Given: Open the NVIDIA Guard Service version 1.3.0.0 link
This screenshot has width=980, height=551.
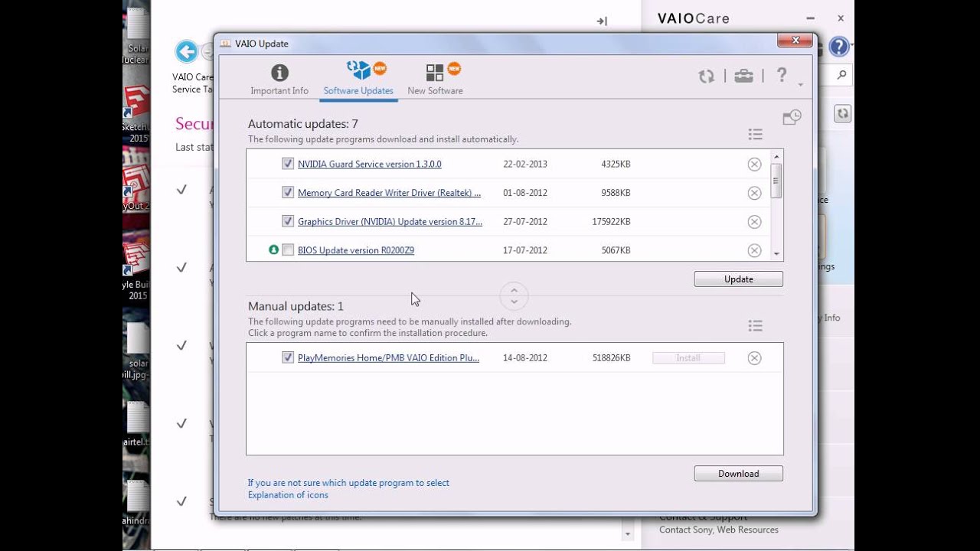Looking at the screenshot, I should tap(369, 164).
